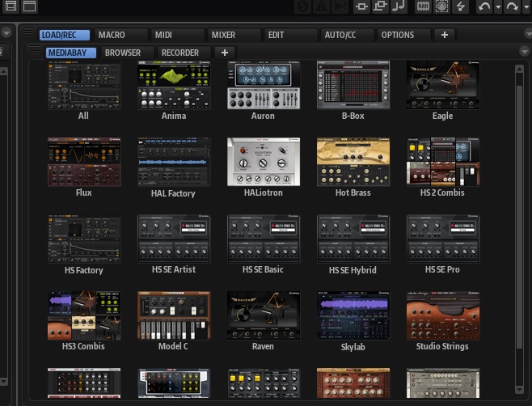
Task: Choose the Raven piano library
Action: [264, 315]
